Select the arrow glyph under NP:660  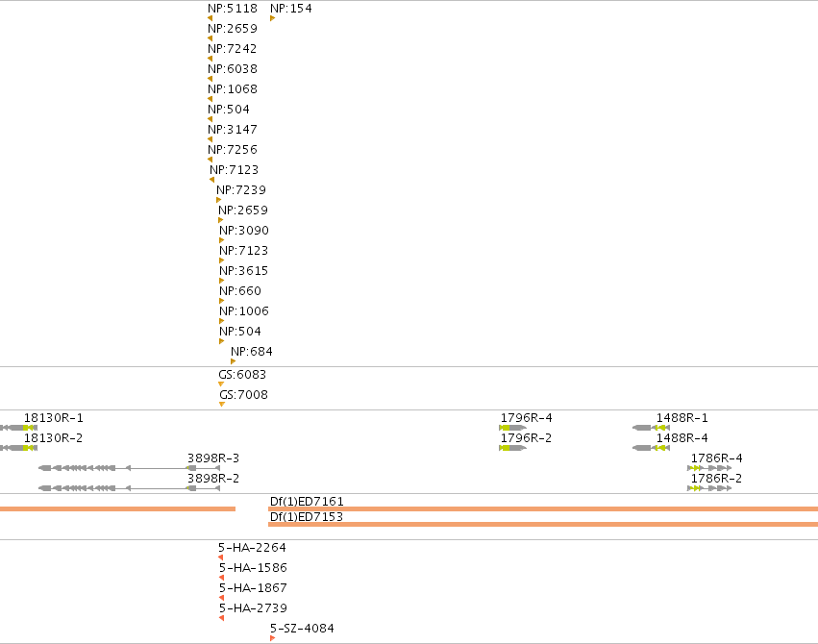coord(222,301)
